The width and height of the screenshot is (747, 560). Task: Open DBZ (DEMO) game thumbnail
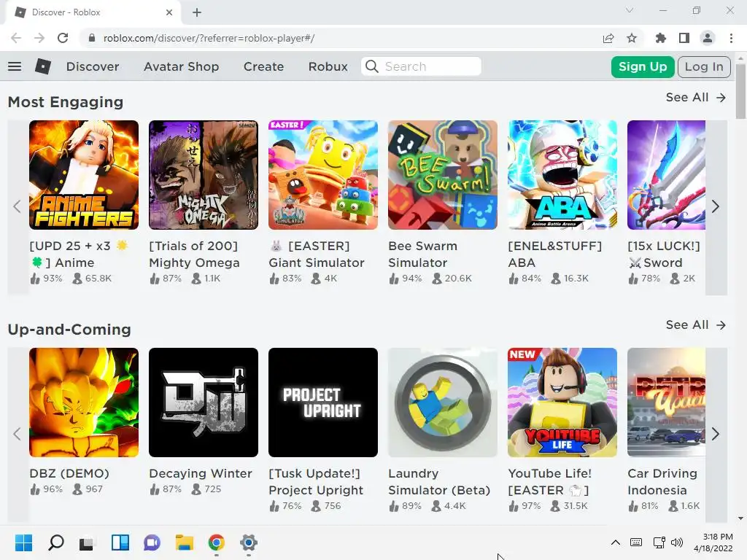pyautogui.click(x=84, y=402)
